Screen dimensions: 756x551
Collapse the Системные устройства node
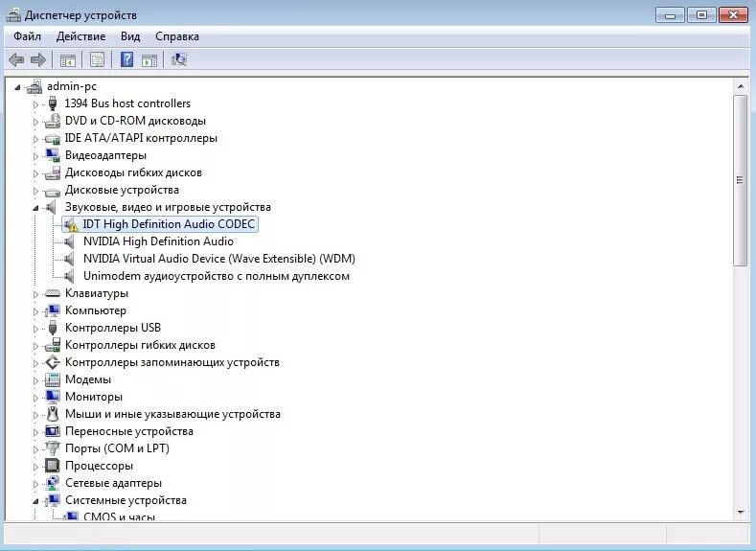tap(35, 501)
